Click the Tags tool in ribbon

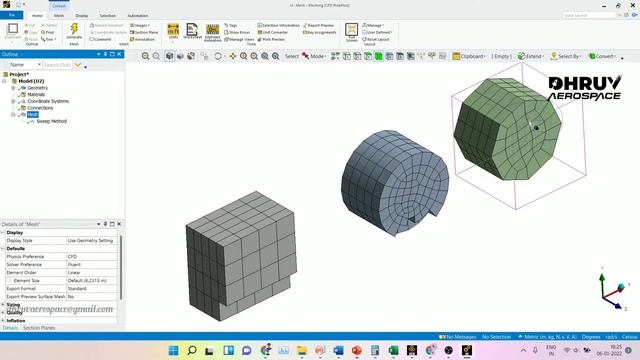(x=231, y=25)
